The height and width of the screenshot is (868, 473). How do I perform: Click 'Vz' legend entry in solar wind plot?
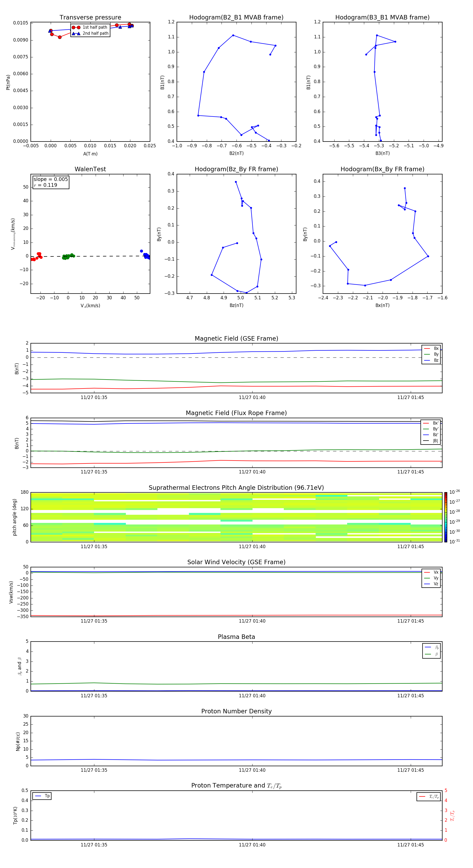click(431, 584)
